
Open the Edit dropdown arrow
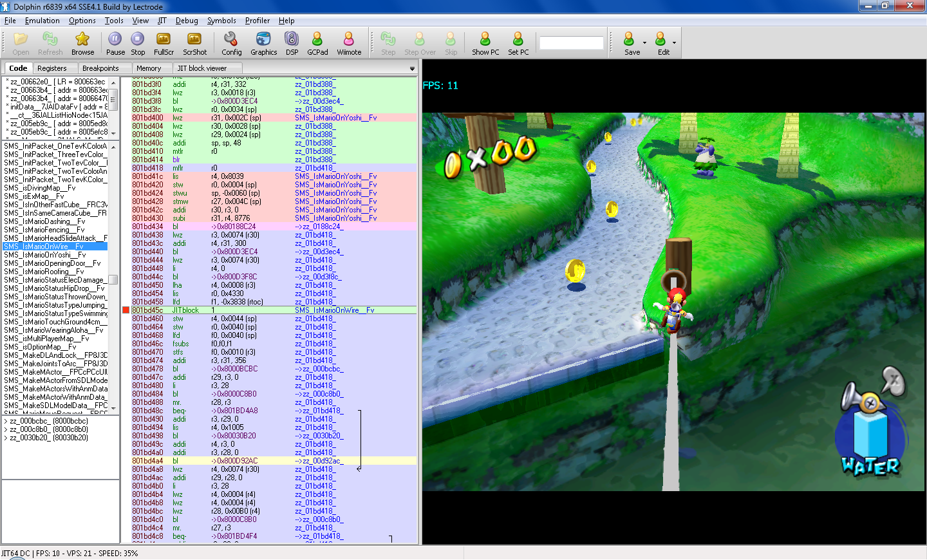pyautogui.click(x=674, y=43)
